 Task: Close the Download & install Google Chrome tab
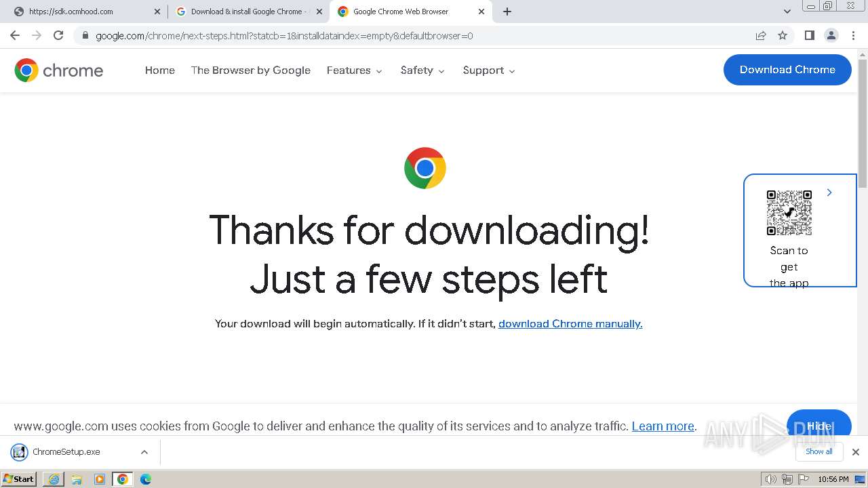tap(319, 12)
